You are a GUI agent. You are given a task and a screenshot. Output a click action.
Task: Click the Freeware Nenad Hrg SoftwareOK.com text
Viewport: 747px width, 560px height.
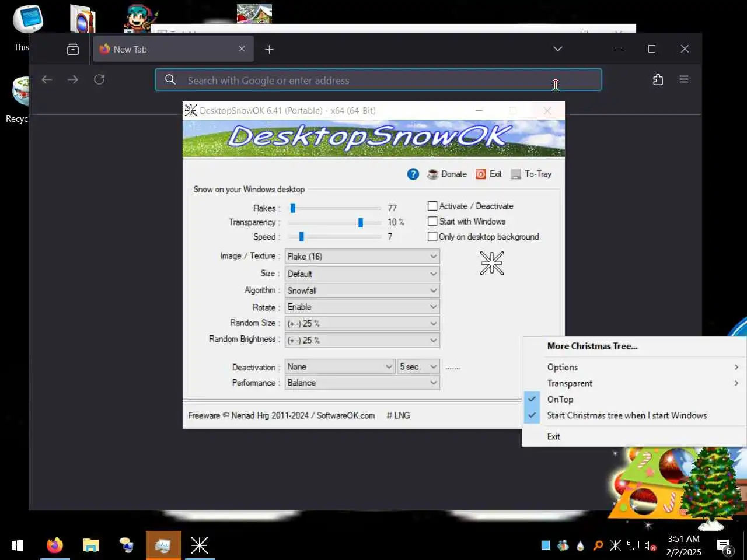281,415
